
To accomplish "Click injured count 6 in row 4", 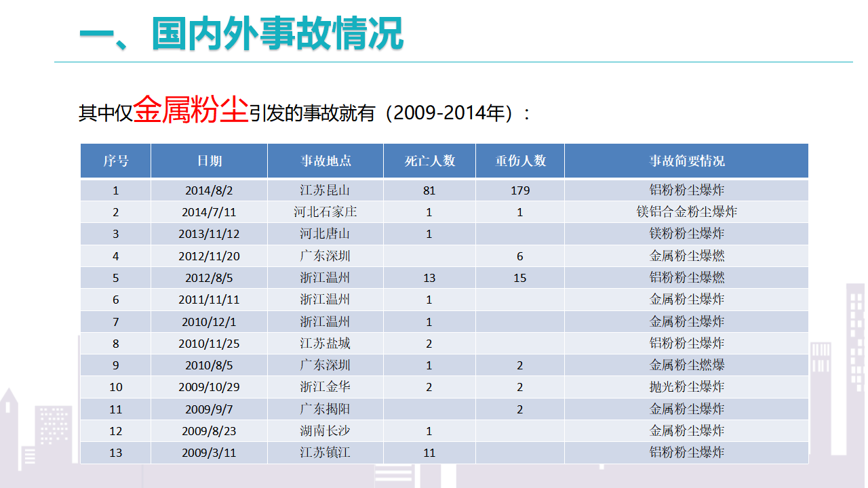I will point(520,256).
